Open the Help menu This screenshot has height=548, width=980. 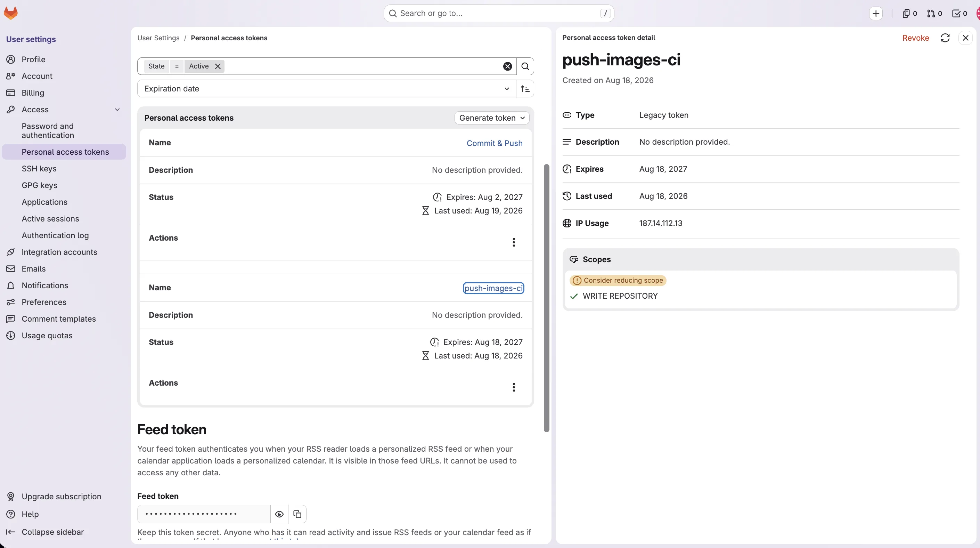click(64, 514)
